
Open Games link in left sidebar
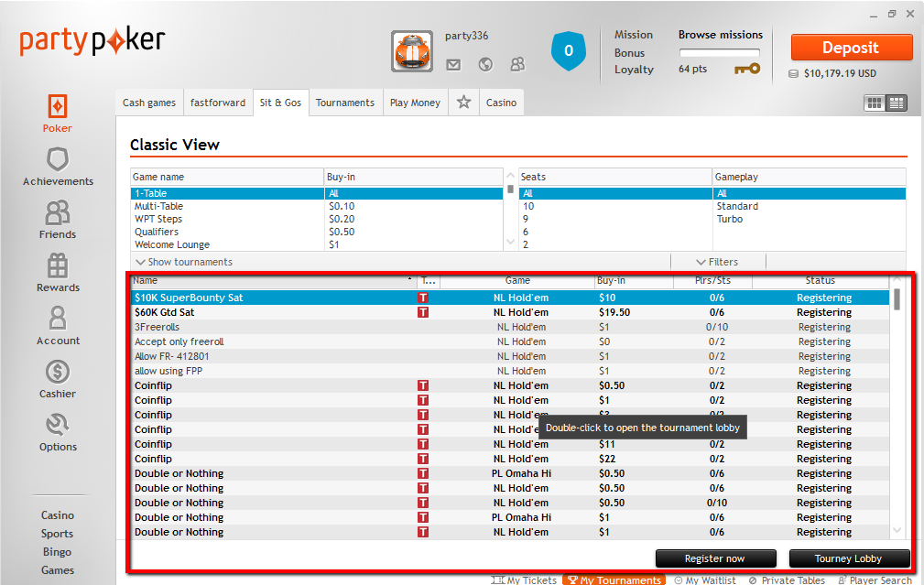coord(58,570)
